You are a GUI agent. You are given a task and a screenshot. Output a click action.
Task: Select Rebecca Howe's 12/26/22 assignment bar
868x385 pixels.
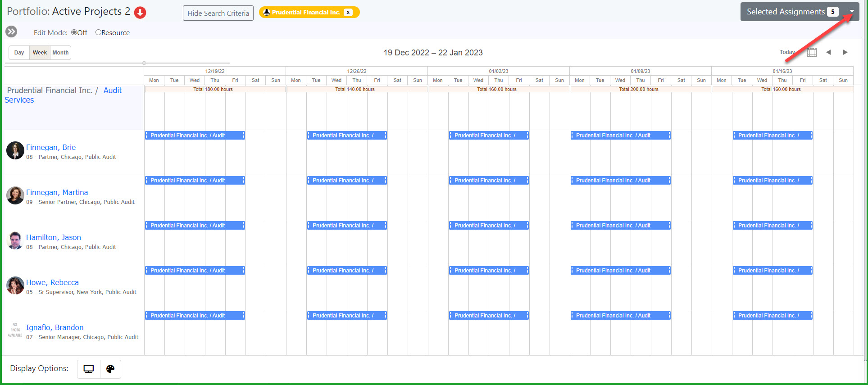(347, 271)
